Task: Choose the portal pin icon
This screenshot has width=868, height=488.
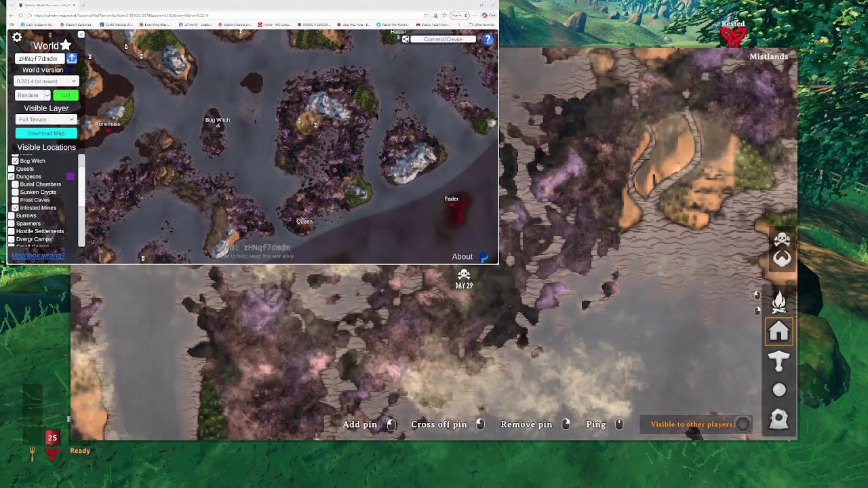Action: pyautogui.click(x=778, y=419)
